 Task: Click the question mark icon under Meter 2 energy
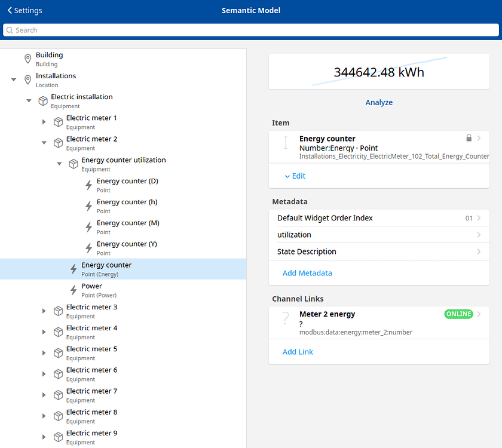(x=284, y=318)
